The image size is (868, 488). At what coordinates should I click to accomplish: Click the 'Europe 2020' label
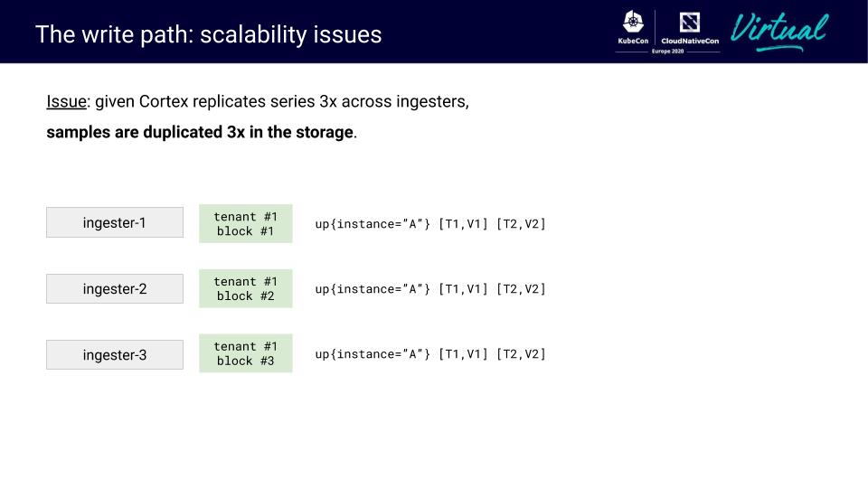pyautogui.click(x=667, y=51)
